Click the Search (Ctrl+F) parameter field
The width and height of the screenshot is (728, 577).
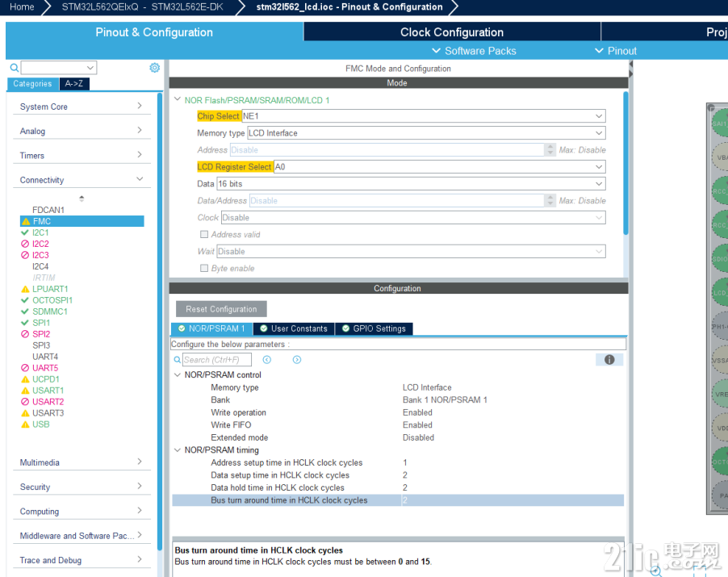217,360
